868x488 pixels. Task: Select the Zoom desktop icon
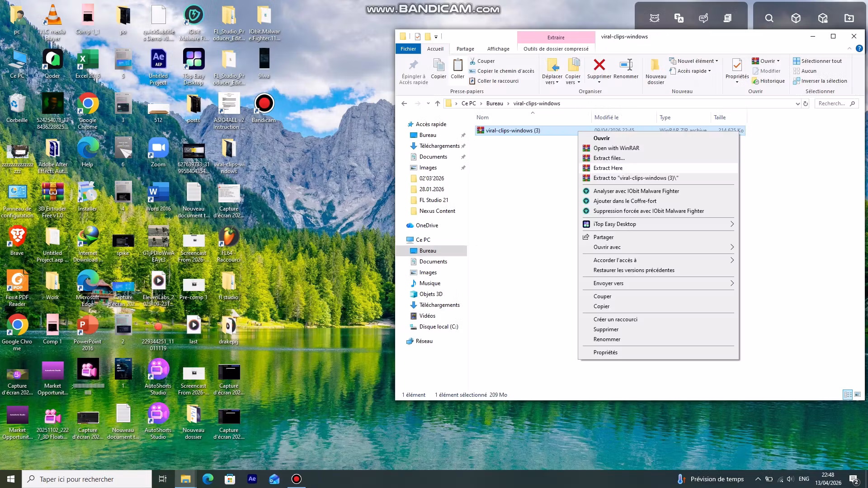(x=158, y=152)
